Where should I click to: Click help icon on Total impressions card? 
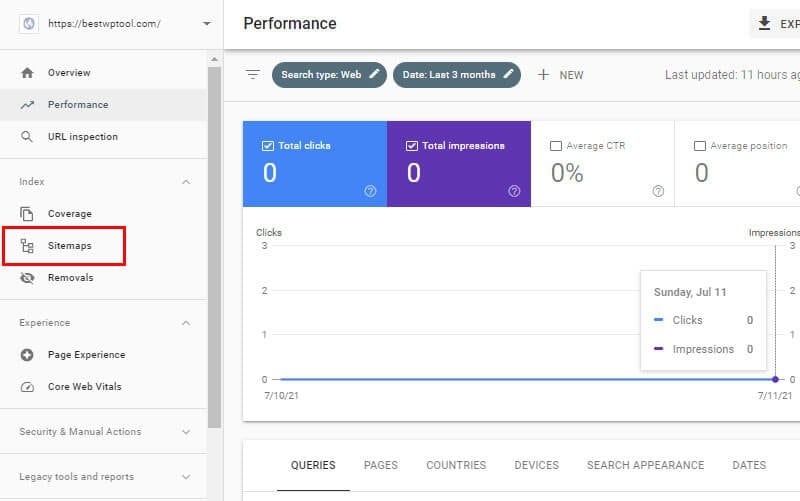(514, 191)
